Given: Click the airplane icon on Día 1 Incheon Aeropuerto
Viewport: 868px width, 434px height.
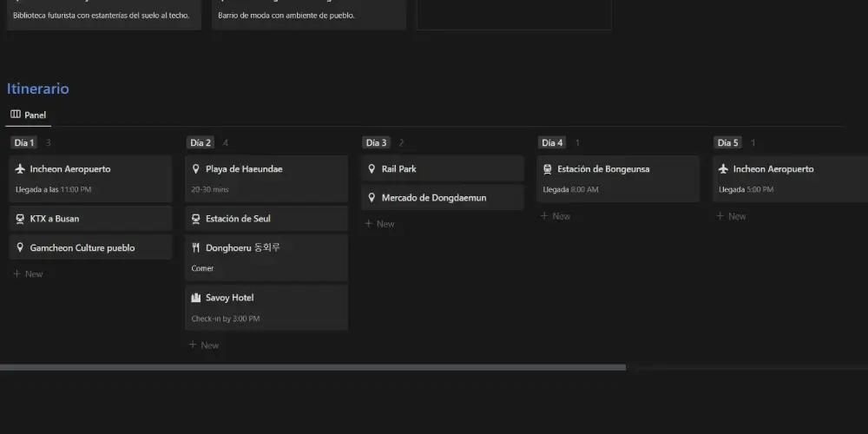Looking at the screenshot, I should coord(20,169).
